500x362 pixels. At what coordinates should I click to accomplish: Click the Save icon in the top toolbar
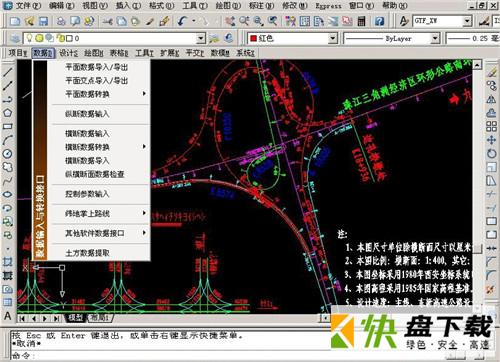coord(43,21)
